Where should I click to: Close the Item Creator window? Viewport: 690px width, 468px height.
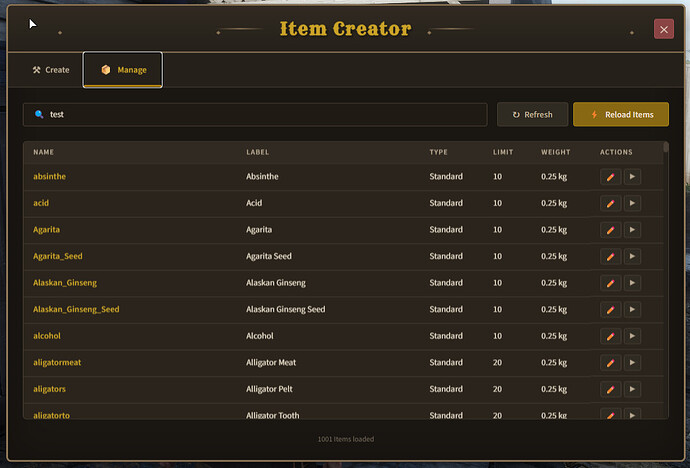(664, 29)
